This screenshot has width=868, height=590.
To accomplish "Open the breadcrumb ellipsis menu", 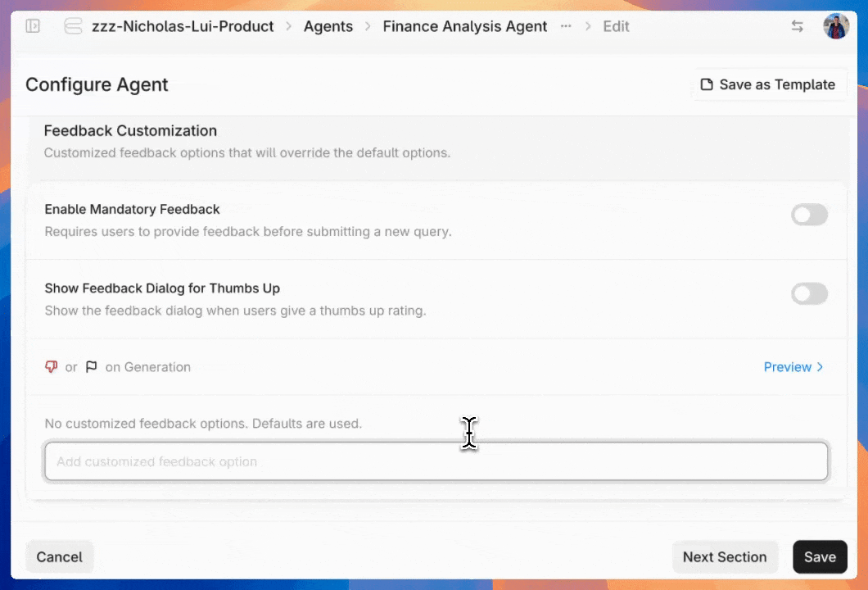I will 565,26.
